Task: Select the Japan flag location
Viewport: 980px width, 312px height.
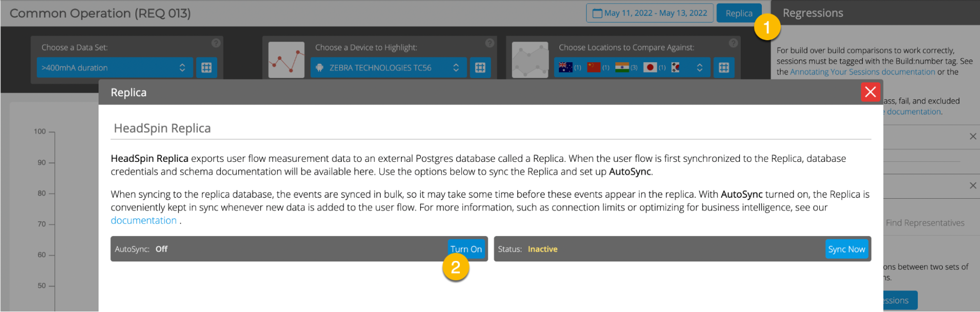Action: click(650, 67)
